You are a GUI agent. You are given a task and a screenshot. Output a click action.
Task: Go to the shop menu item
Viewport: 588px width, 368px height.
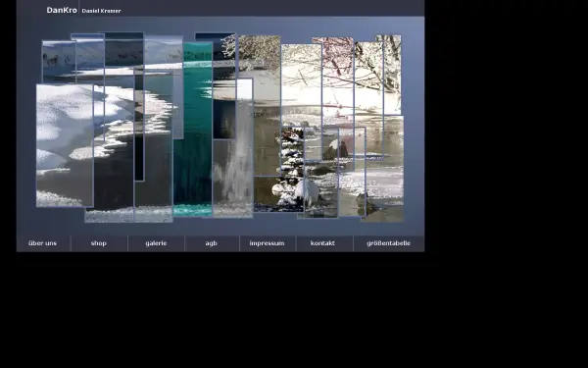(x=99, y=243)
